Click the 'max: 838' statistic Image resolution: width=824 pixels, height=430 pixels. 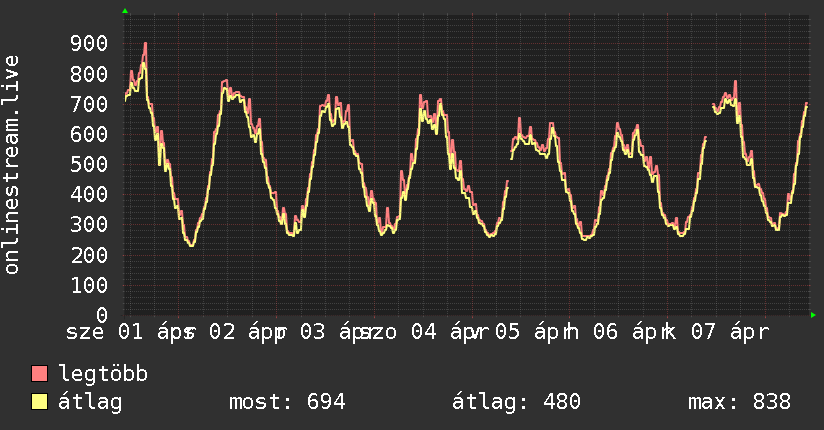tap(739, 403)
